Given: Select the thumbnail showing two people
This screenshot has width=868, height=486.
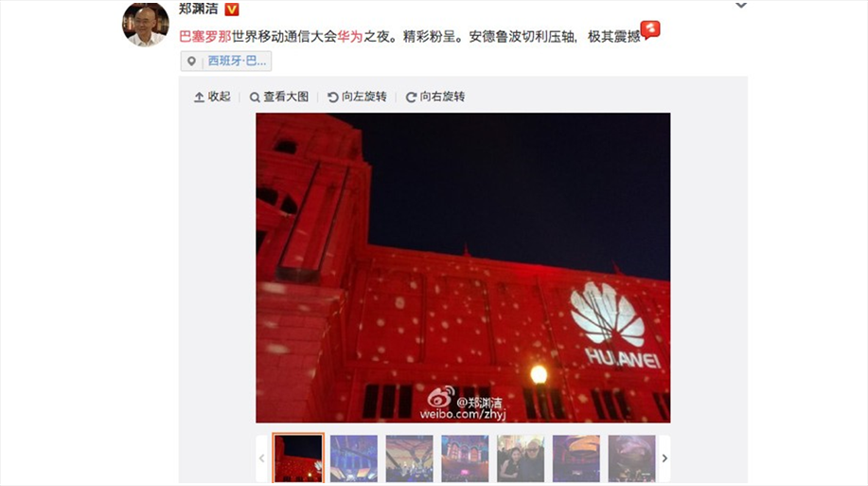Looking at the screenshot, I should click(x=521, y=459).
